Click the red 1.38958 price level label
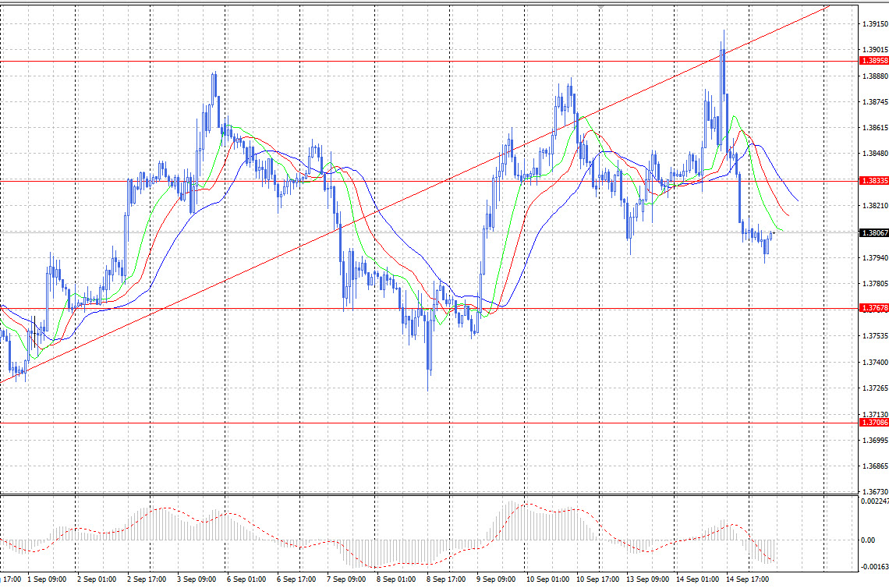The image size is (889, 588). (874, 61)
